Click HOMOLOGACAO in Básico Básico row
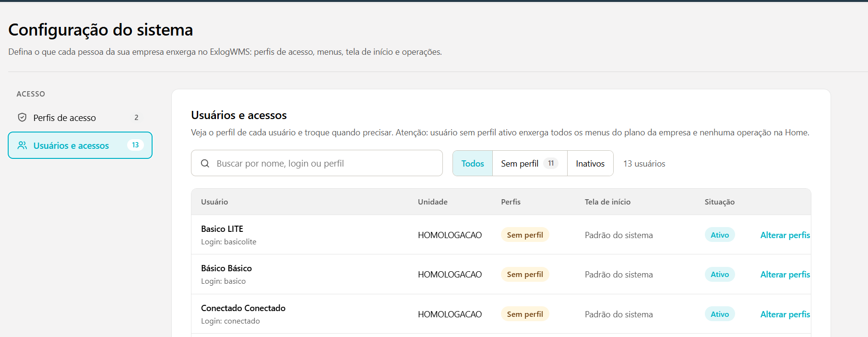The width and height of the screenshot is (868, 337). [450, 275]
